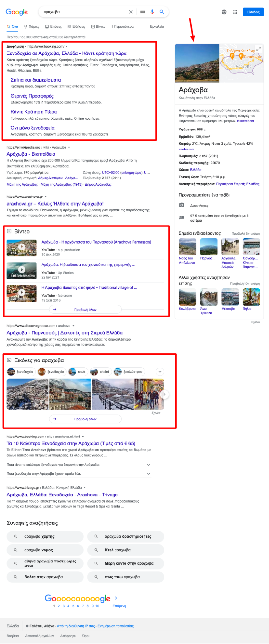The width and height of the screenshot is (269, 644).
Task: Open the booking.com ad headline link
Action: click(x=67, y=53)
